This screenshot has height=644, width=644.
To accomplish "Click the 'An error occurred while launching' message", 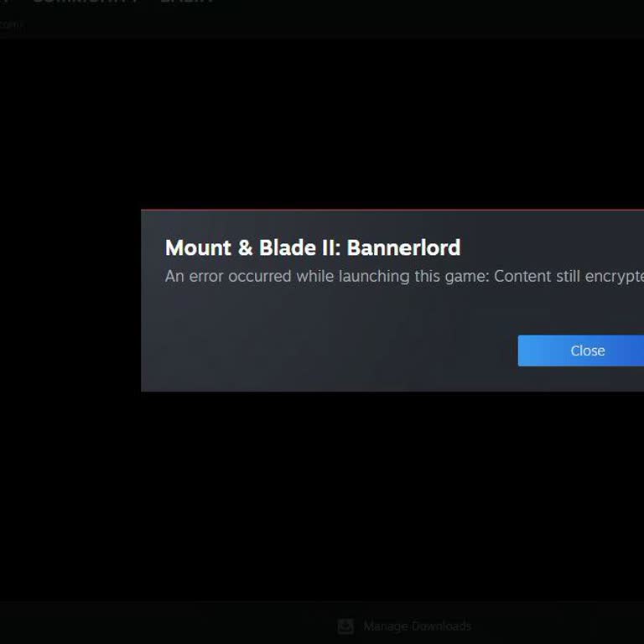I will click(404, 277).
